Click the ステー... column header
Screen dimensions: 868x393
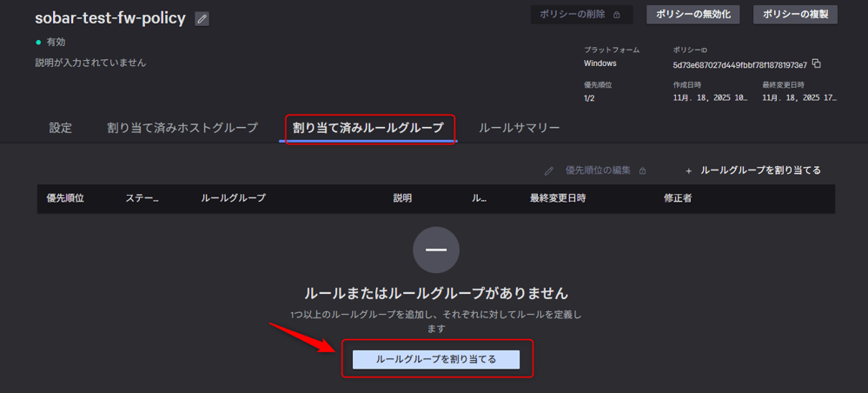(142, 198)
